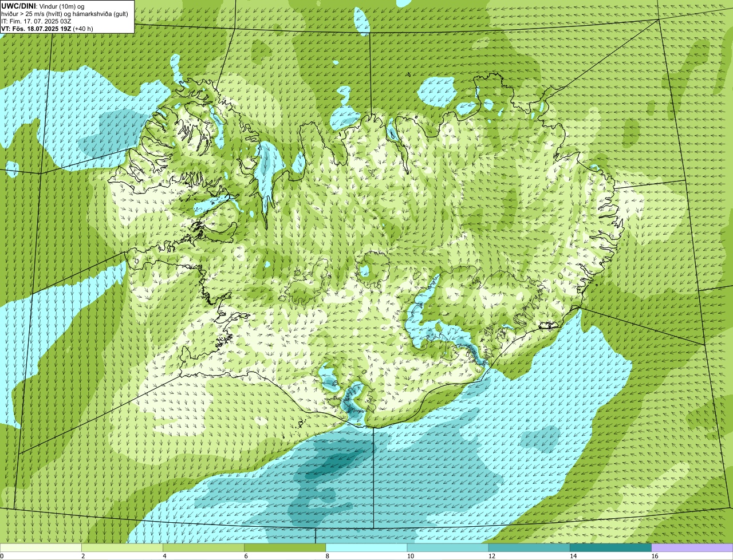Viewport: 733px width, 560px height.
Task: Click the purple legend swatch above 16
Action: pos(692,548)
